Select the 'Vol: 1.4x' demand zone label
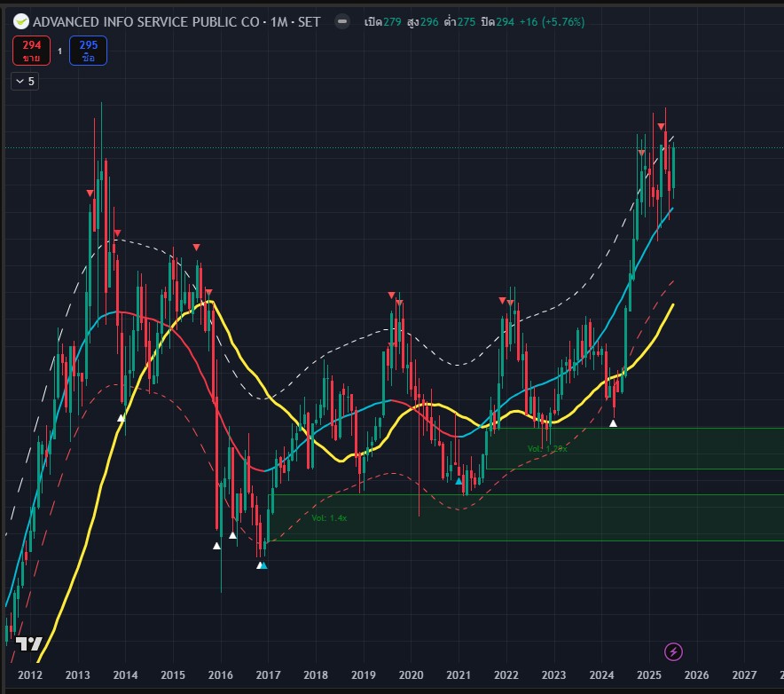This screenshot has width=784, height=694. (329, 518)
